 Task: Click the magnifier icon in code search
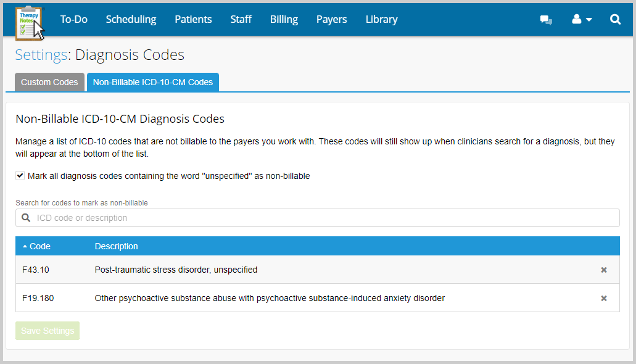point(26,218)
